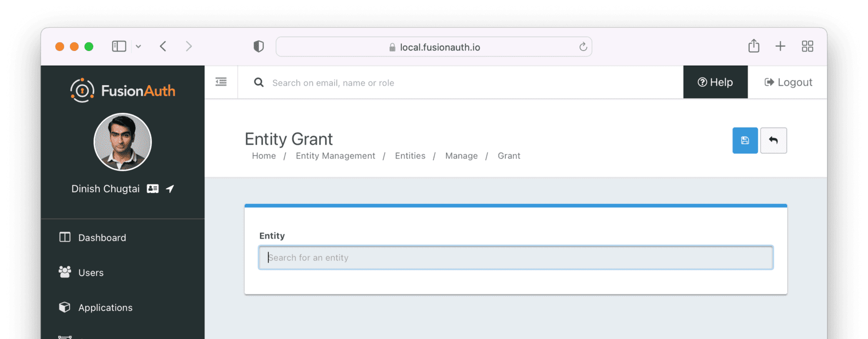Click the magnifying glass search icon

pyautogui.click(x=259, y=82)
